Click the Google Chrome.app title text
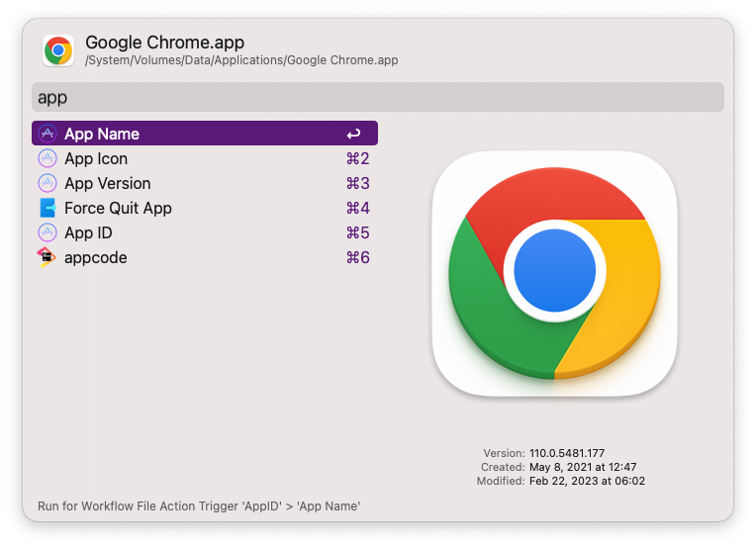This screenshot has height=548, width=756. click(164, 43)
